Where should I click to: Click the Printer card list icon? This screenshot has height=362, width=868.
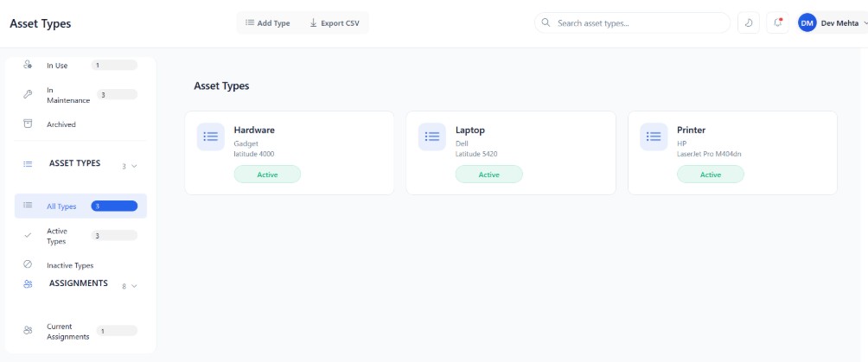click(654, 137)
